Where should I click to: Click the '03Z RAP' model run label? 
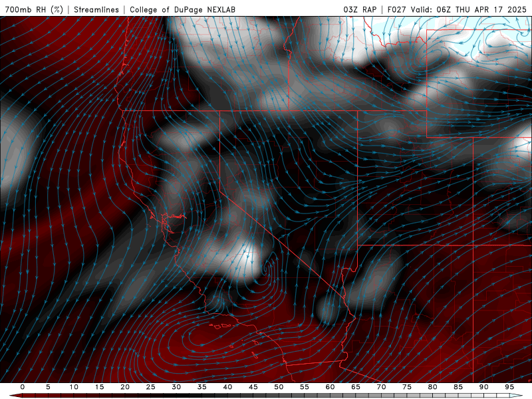point(360,9)
